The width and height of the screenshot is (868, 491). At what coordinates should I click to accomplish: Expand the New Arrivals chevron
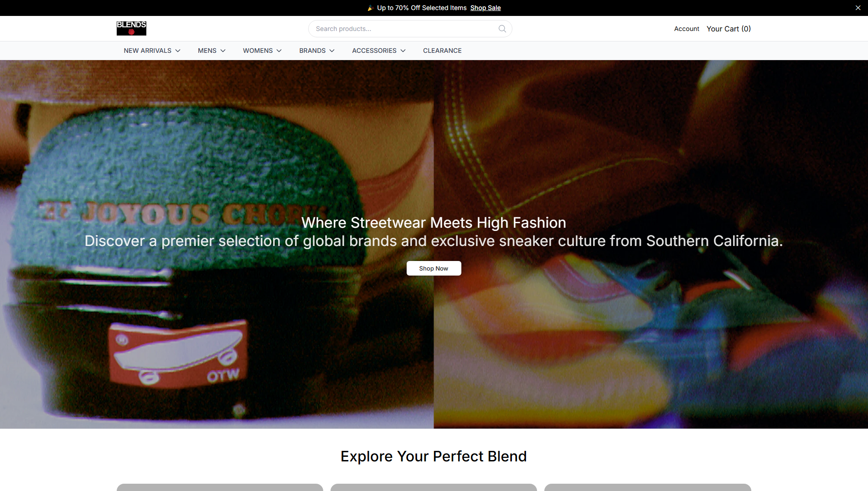178,51
